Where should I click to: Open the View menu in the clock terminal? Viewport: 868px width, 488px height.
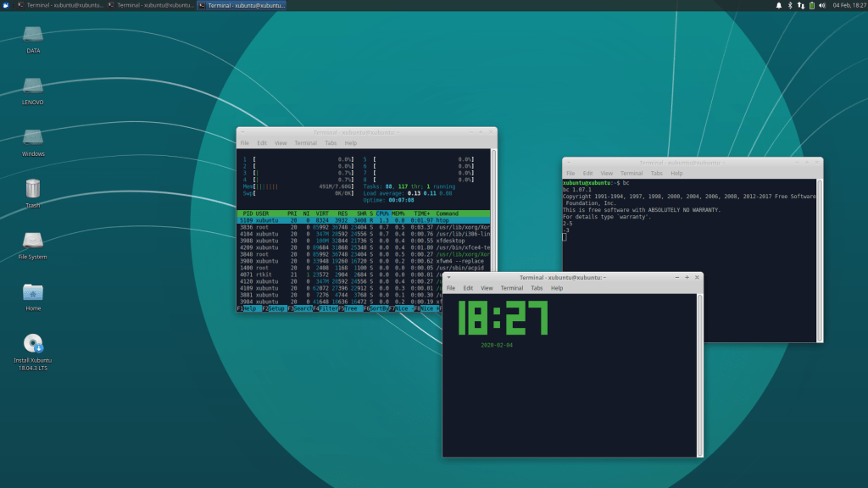click(x=487, y=288)
